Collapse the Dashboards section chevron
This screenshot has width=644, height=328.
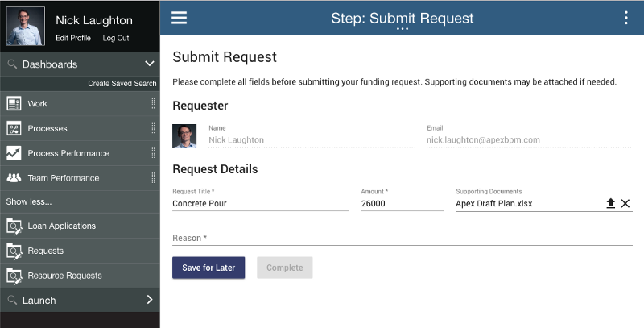(x=150, y=64)
